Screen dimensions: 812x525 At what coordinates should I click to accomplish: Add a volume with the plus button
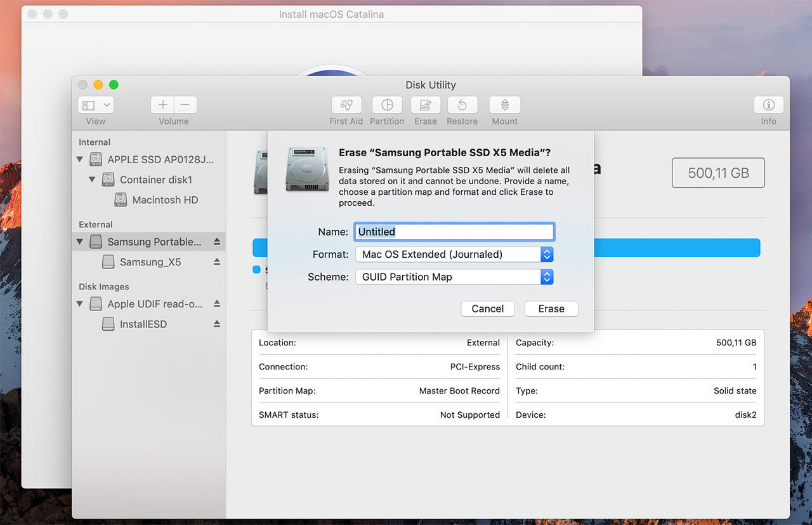[x=162, y=105]
